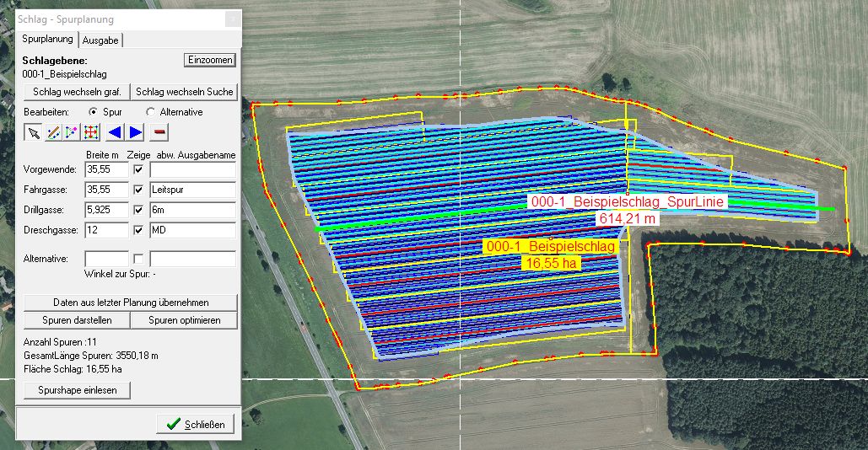Open the Spurplanung tab
The height and width of the screenshot is (450, 868).
(46, 40)
